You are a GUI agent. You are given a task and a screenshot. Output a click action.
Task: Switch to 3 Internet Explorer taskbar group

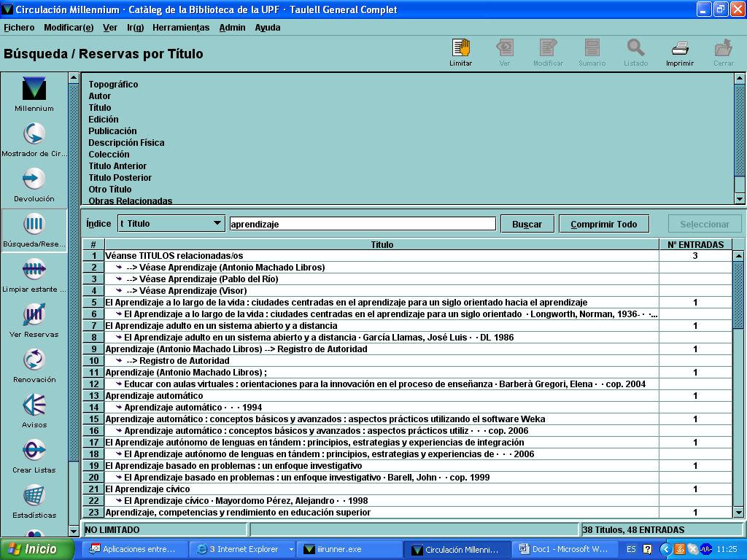tap(244, 549)
